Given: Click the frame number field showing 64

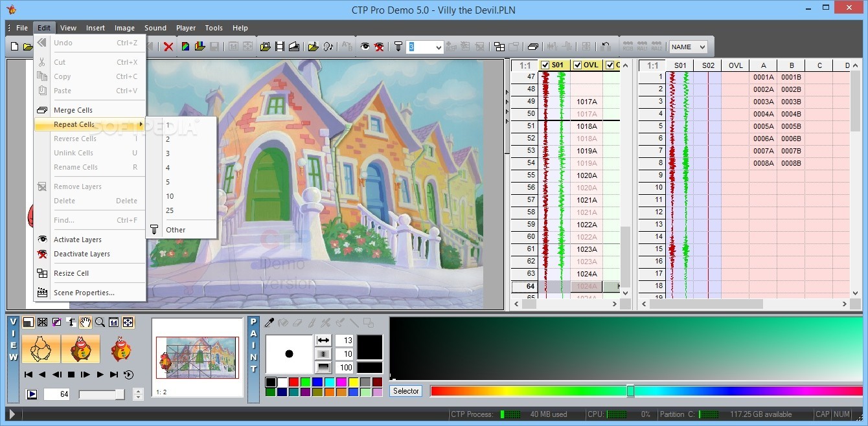Looking at the screenshot, I should click(57, 394).
